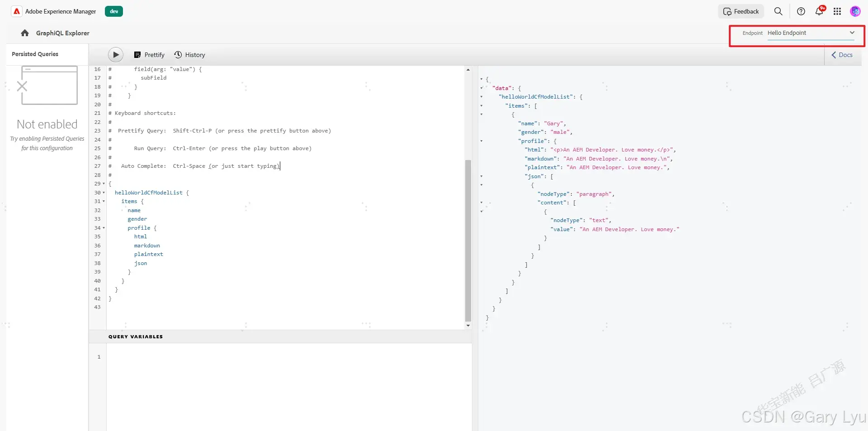Click the Feedback button

[741, 11]
